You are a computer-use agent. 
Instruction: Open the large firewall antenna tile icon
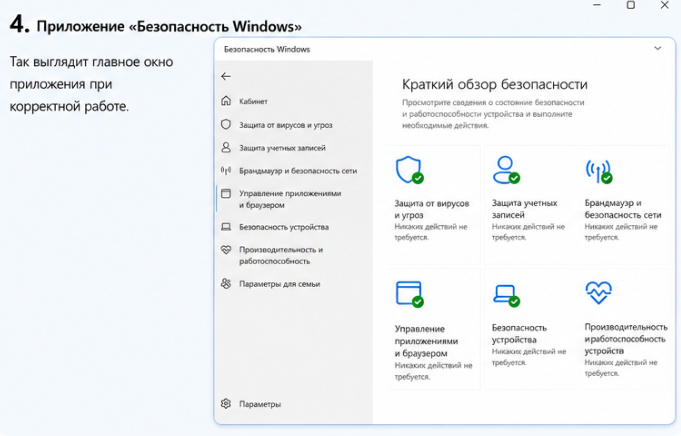pos(599,171)
